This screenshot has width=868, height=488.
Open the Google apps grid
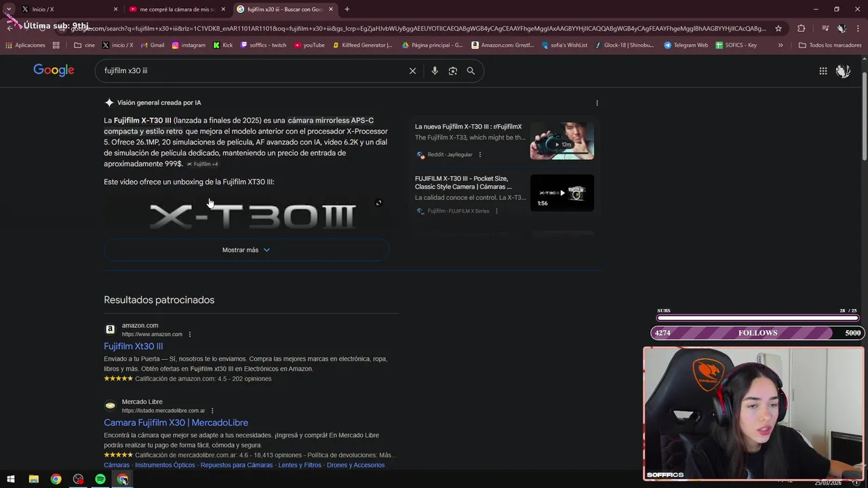click(823, 70)
